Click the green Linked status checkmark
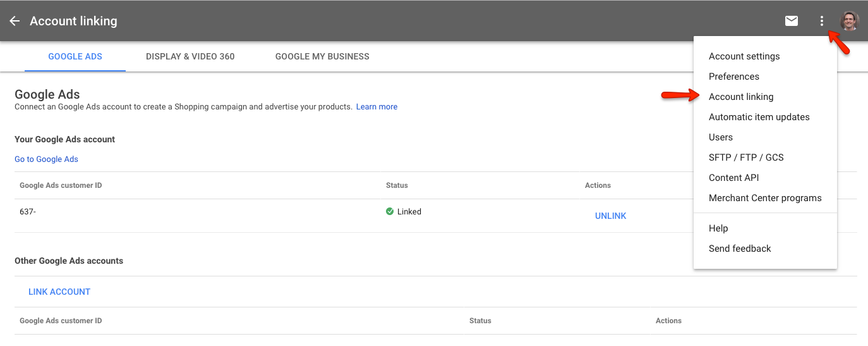The height and width of the screenshot is (346, 868). click(390, 212)
